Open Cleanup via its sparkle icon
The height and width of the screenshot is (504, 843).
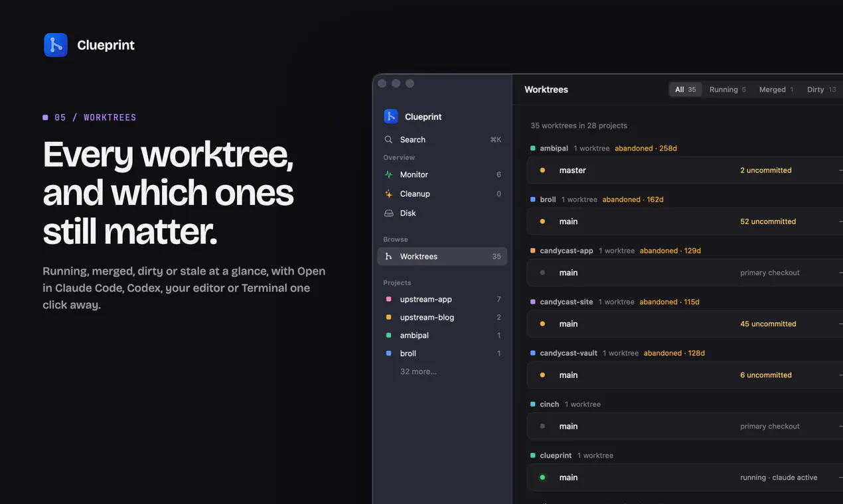389,194
